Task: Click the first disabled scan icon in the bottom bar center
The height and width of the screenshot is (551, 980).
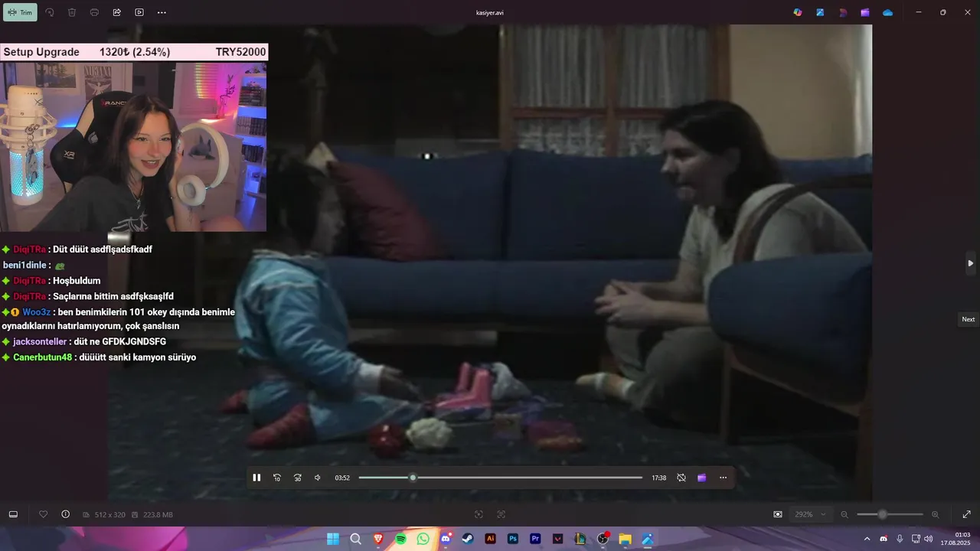Action: click(479, 514)
